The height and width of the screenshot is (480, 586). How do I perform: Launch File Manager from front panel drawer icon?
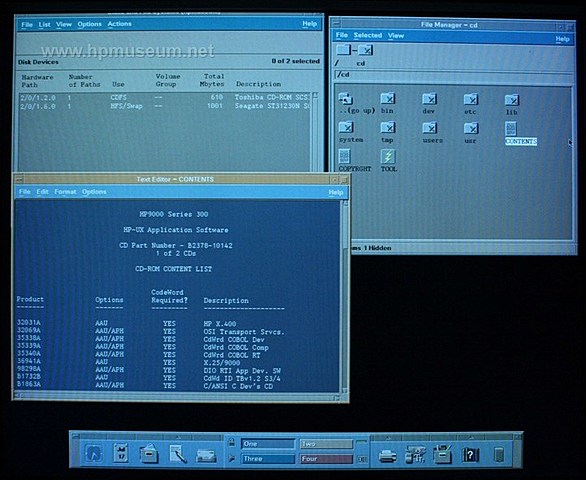pos(148,454)
